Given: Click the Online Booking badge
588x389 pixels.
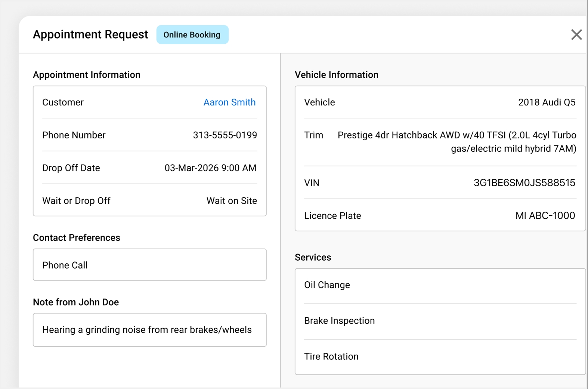Looking at the screenshot, I should (x=192, y=35).
